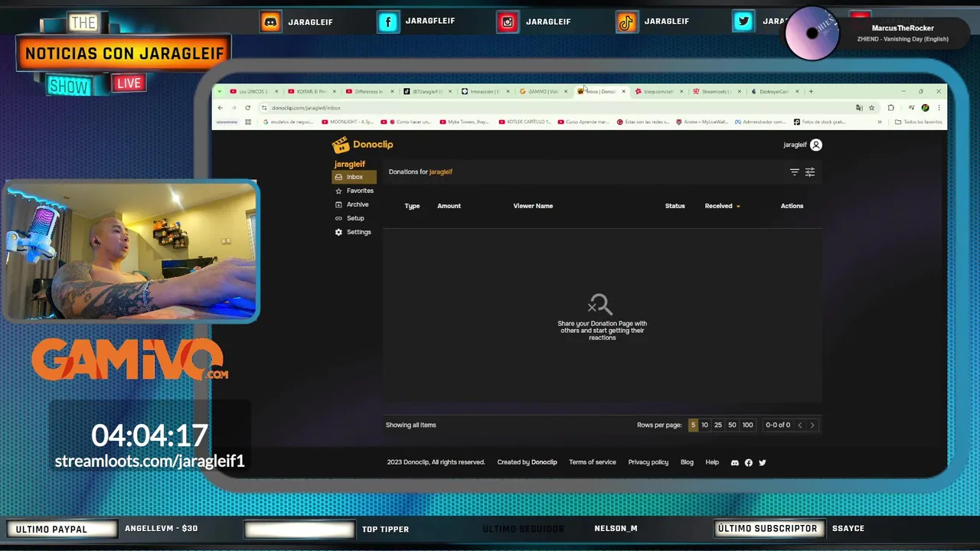Switch to the KOITAR YouTube tab
The image size is (980, 551).
tap(311, 91)
